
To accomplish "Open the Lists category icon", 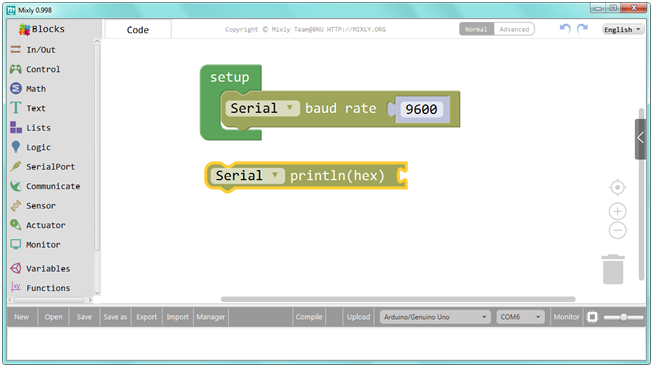I will pos(15,127).
